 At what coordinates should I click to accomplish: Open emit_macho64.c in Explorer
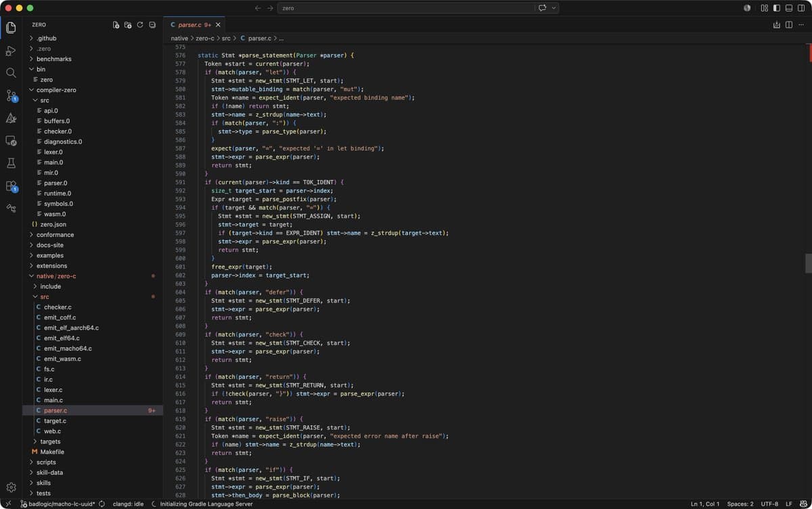pos(93,349)
